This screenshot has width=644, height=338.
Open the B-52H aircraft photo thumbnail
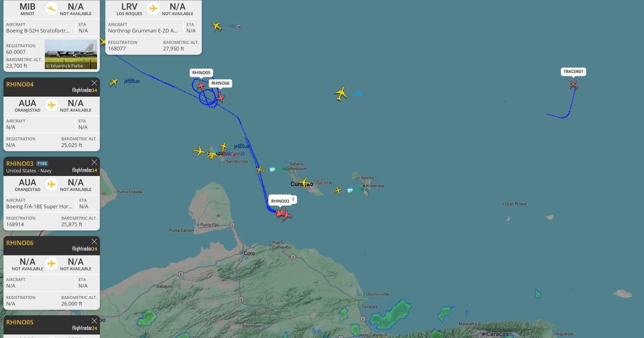click(71, 54)
